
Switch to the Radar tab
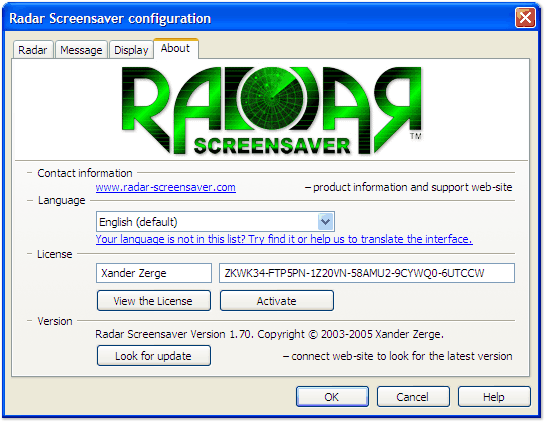33,50
